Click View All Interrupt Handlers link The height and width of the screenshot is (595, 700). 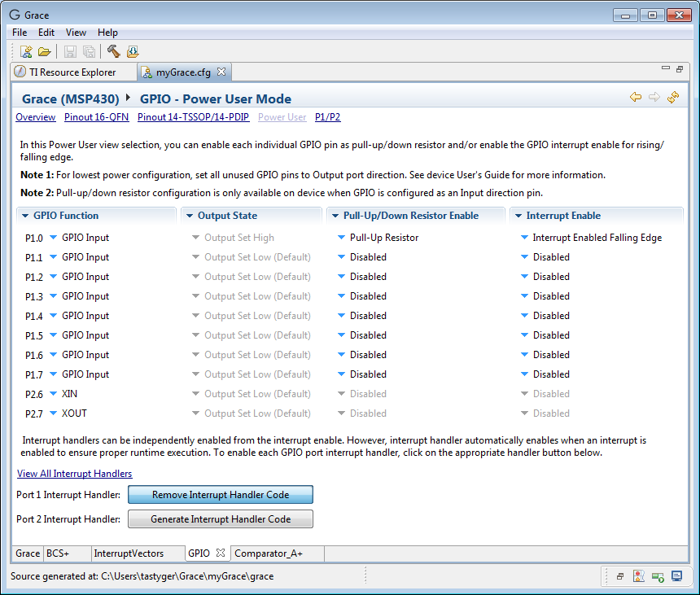(x=74, y=474)
